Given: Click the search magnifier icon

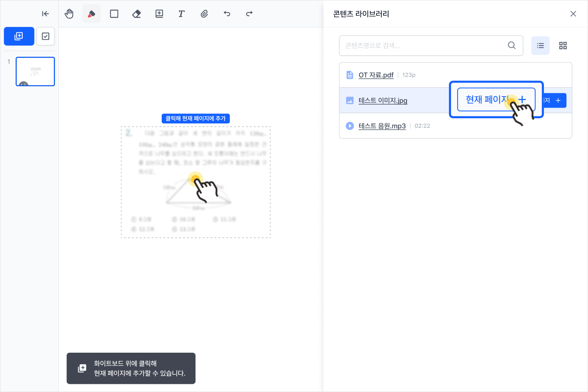Looking at the screenshot, I should pos(512,46).
